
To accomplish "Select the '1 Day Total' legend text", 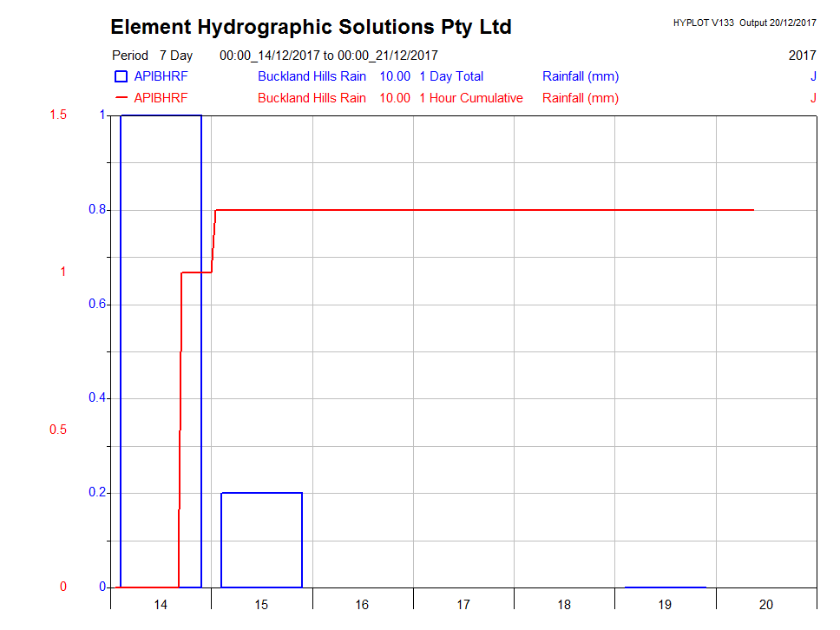I will pyautogui.click(x=451, y=76).
